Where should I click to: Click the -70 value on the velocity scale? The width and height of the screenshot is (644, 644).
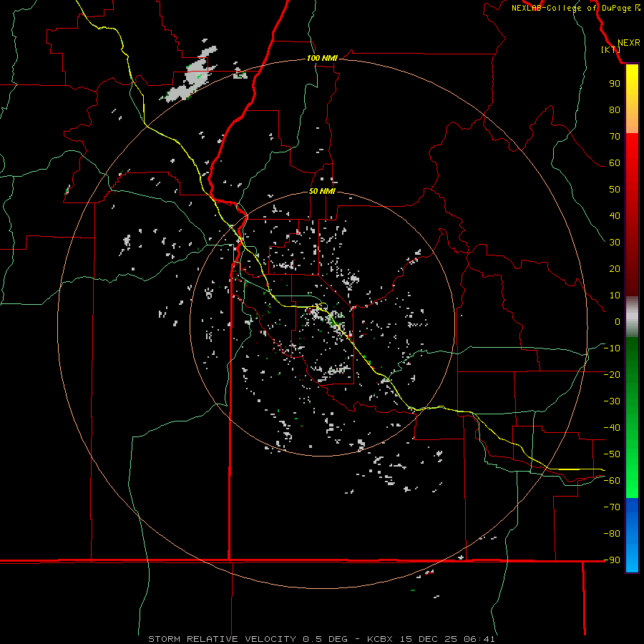tap(612, 507)
